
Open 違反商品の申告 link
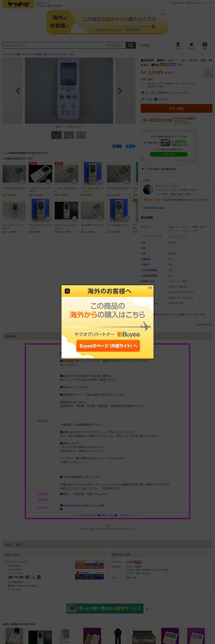tap(204, 325)
